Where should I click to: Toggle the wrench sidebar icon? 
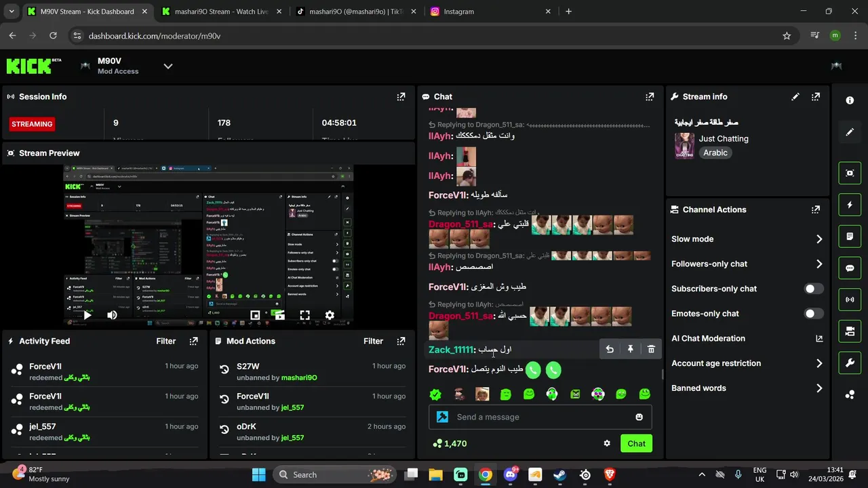coord(850,363)
